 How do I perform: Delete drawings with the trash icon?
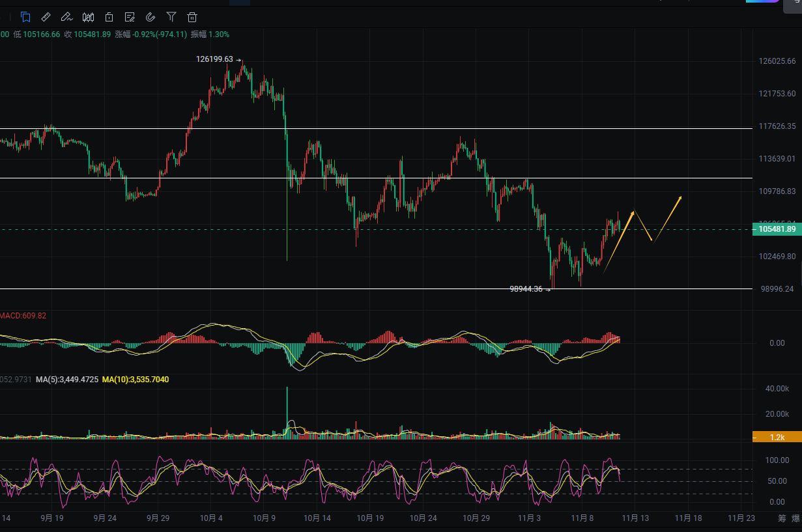click(x=192, y=17)
